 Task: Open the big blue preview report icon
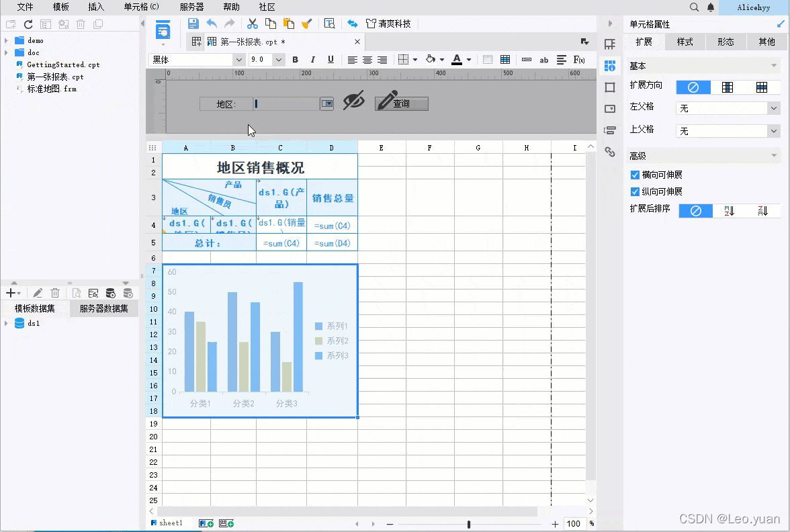click(163, 30)
